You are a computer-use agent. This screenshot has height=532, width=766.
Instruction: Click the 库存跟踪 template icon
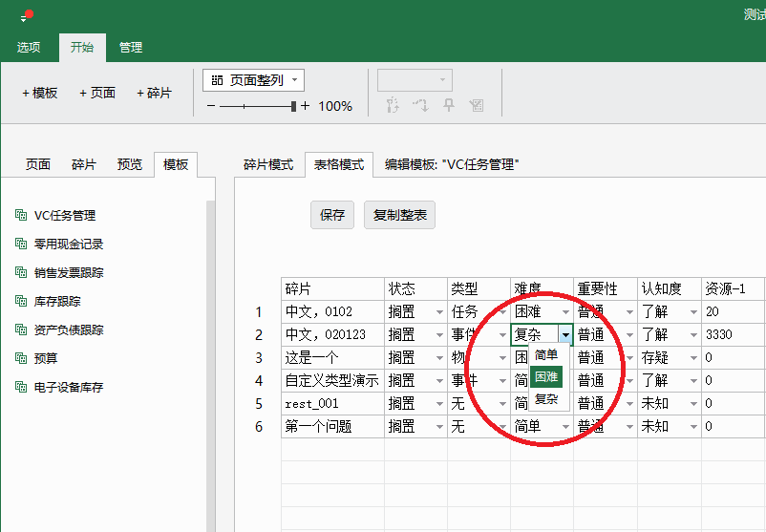click(x=21, y=301)
